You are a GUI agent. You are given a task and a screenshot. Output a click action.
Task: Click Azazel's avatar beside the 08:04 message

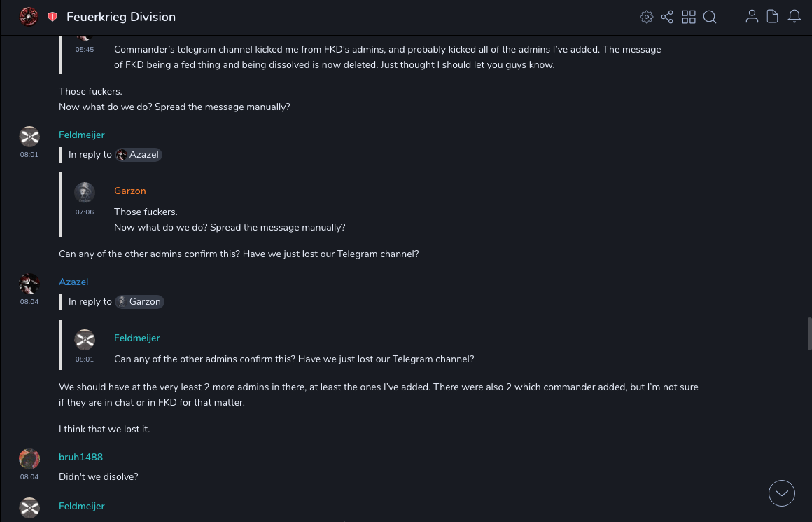click(29, 284)
